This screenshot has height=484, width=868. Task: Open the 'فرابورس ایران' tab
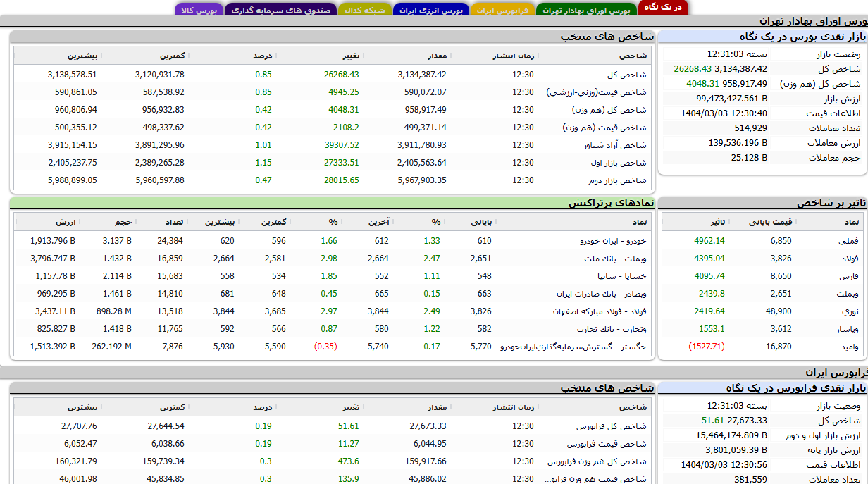tap(502, 11)
